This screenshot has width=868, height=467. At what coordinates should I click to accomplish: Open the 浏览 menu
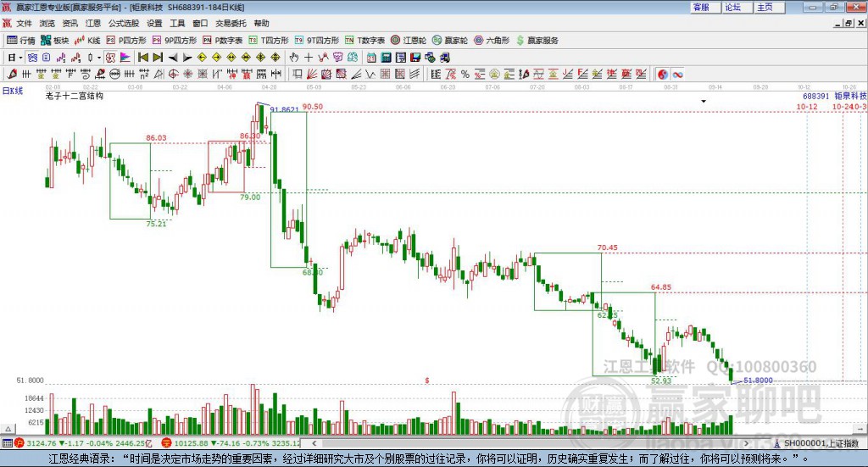click(47, 23)
